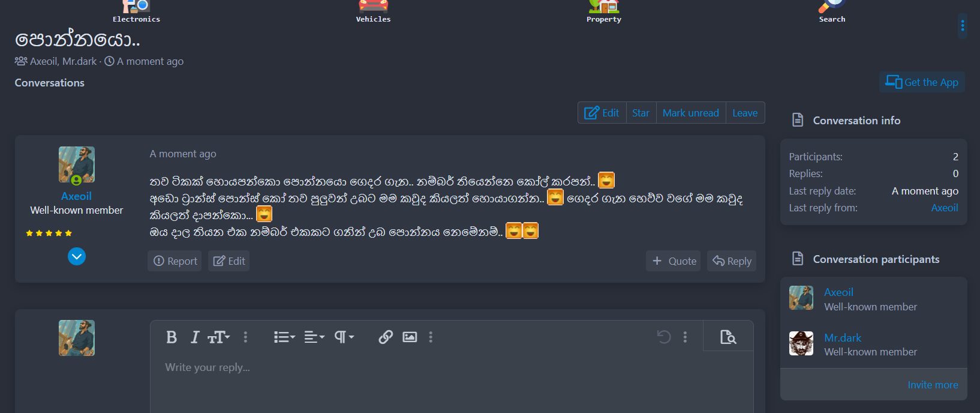Click the first emoji in the message

pyautogui.click(x=606, y=180)
